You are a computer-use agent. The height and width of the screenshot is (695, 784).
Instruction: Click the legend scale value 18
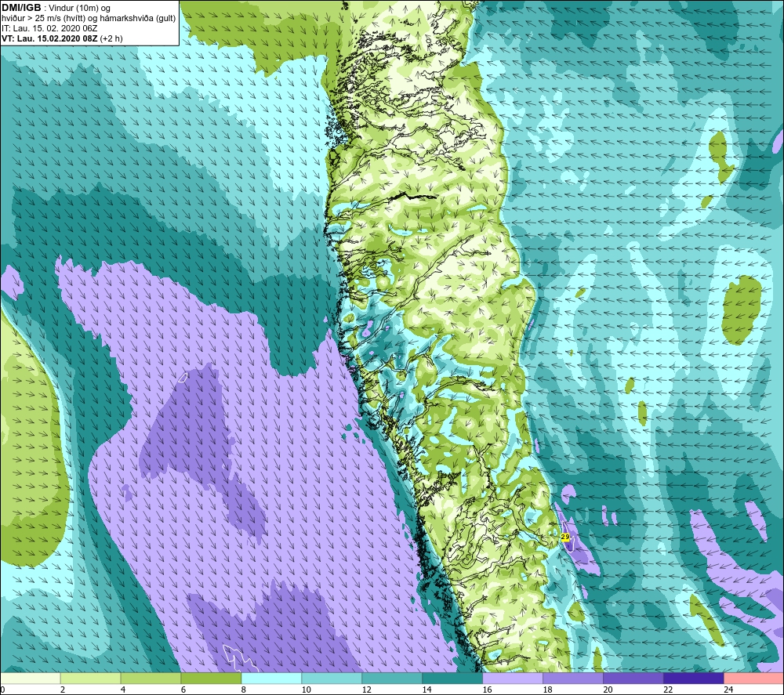coord(547,690)
